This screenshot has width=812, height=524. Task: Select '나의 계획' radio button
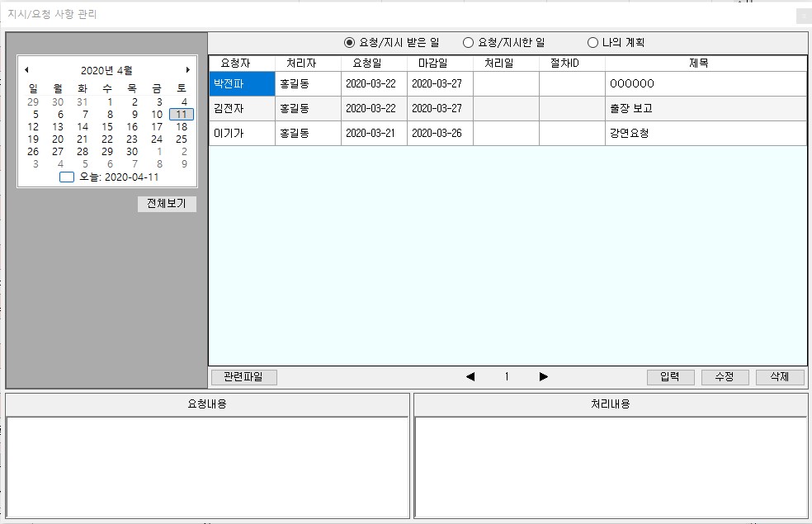[592, 43]
